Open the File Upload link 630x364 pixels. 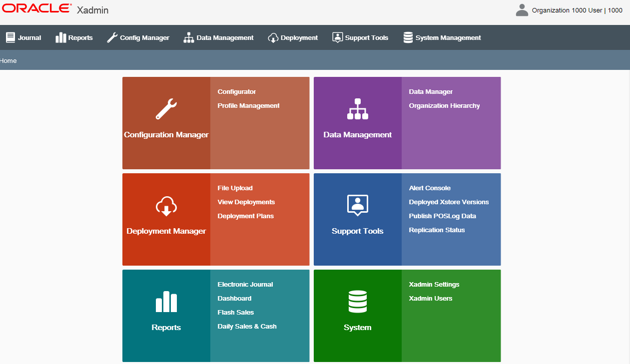tap(235, 188)
